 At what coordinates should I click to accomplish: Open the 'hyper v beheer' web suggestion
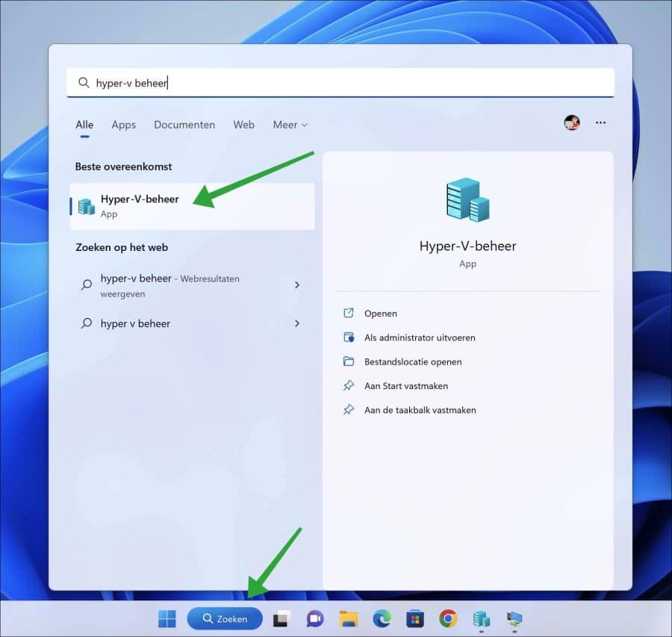pyautogui.click(x=192, y=323)
